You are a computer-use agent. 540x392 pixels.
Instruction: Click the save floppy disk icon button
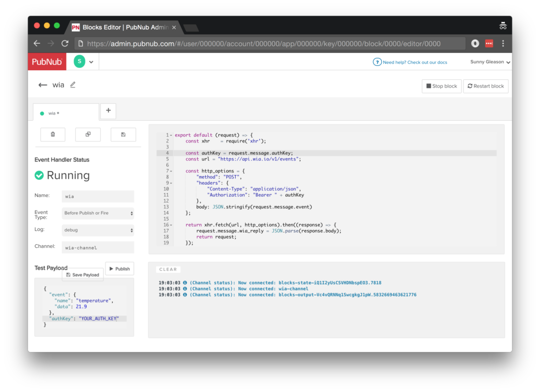(123, 135)
